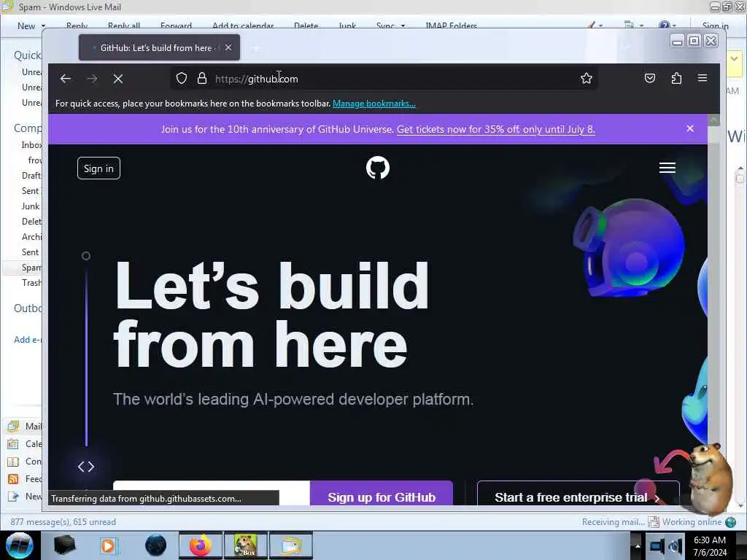Focus the github.com address bar
This screenshot has height=560, width=747.
384,79
